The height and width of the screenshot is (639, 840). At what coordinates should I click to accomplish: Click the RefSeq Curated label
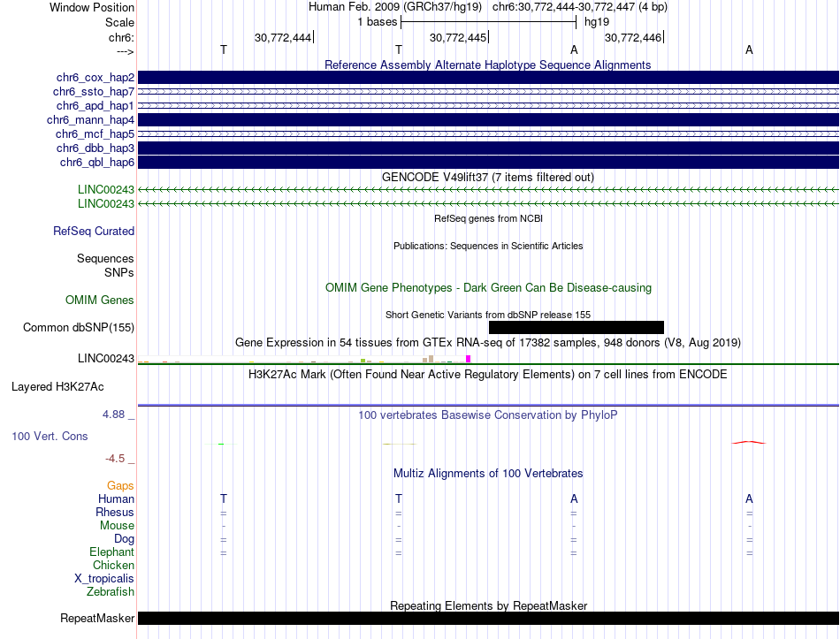94,231
